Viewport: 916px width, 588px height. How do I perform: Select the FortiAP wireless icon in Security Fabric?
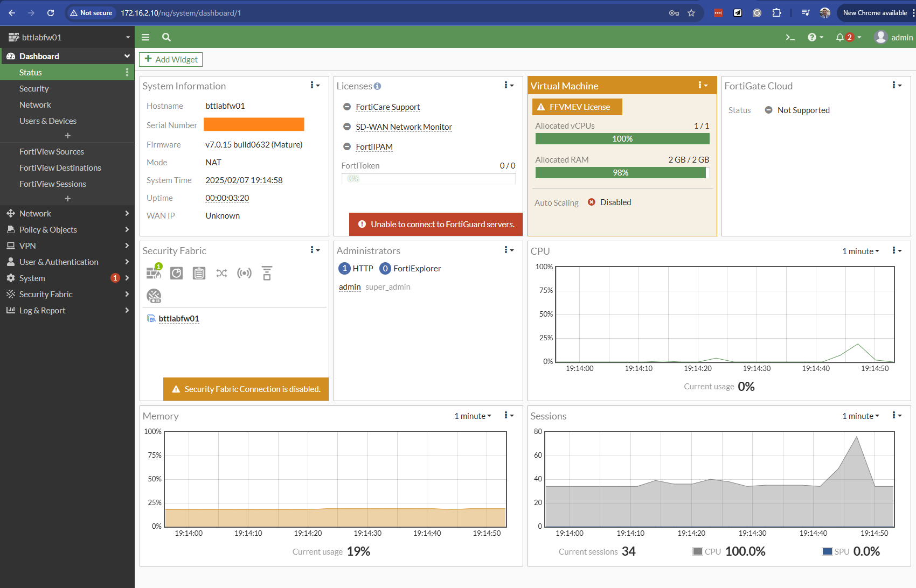pos(245,273)
